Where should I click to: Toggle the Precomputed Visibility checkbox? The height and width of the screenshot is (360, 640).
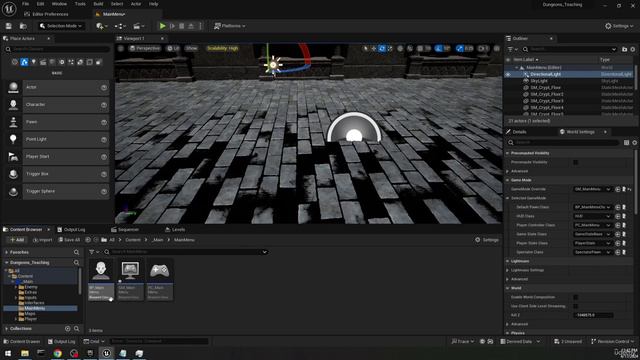click(576, 162)
